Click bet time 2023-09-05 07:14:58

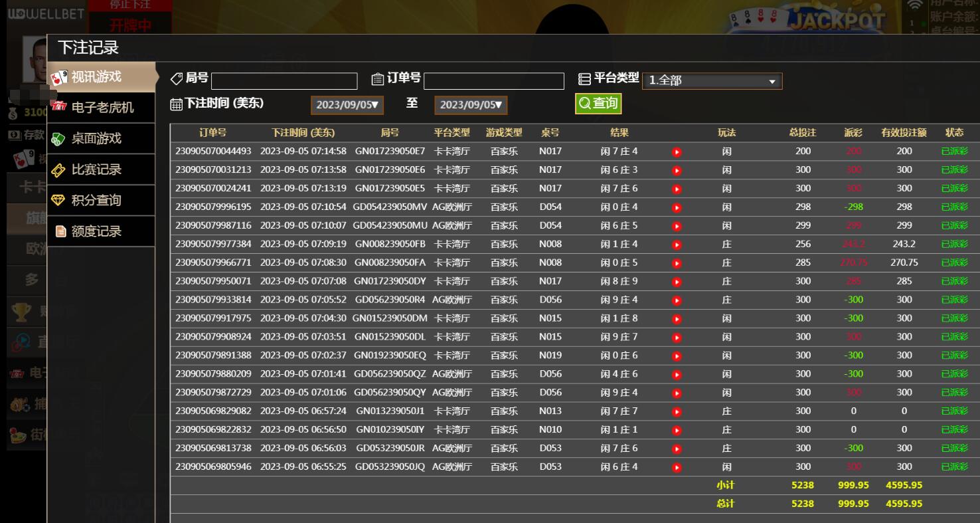pyautogui.click(x=303, y=152)
